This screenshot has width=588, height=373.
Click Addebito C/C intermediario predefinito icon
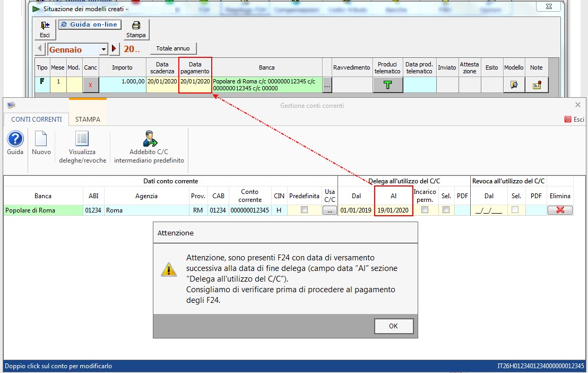[149, 140]
